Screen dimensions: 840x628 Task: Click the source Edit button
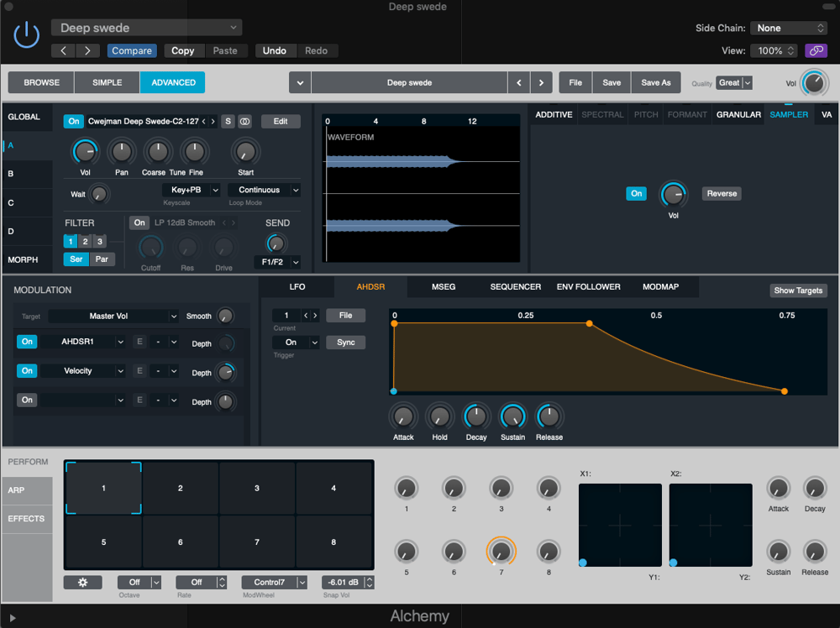281,122
